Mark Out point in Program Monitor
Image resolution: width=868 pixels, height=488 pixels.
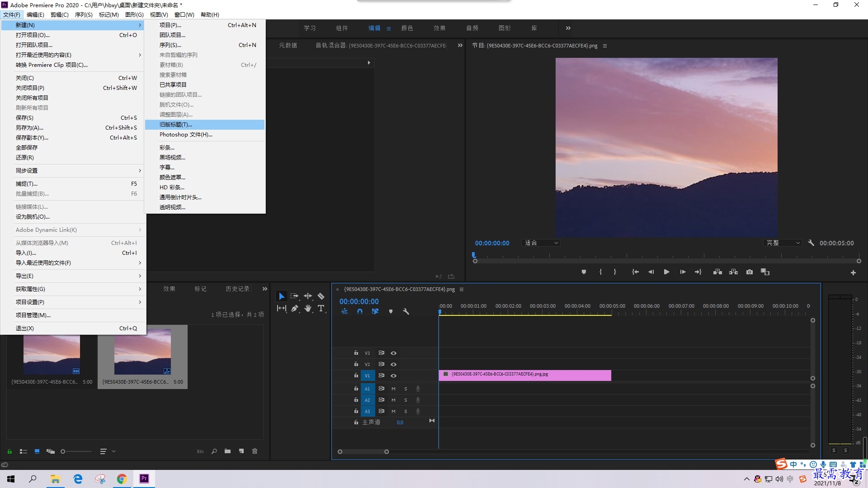[615, 272]
